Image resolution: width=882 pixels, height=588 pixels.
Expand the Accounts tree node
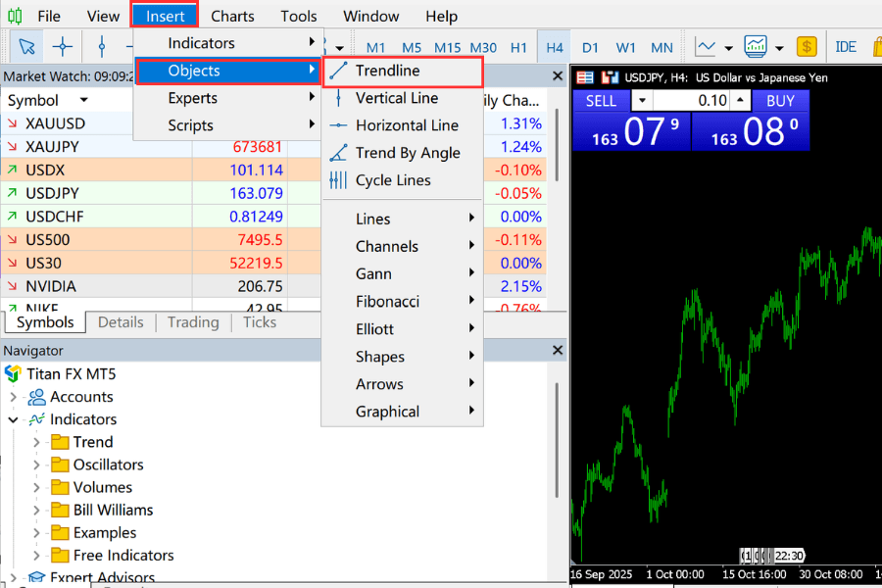coord(14,397)
